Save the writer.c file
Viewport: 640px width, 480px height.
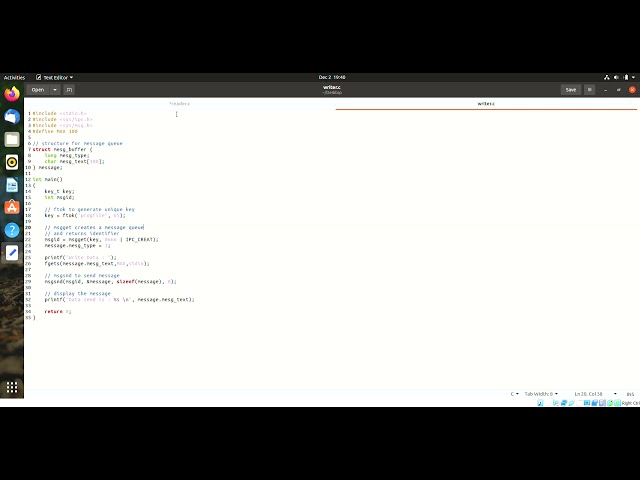pos(571,90)
